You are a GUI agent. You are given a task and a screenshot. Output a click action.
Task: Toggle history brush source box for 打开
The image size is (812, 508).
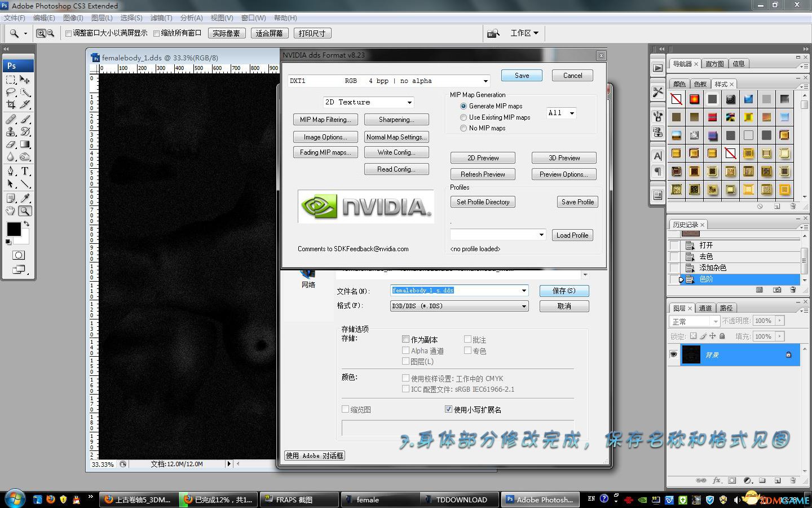674,246
